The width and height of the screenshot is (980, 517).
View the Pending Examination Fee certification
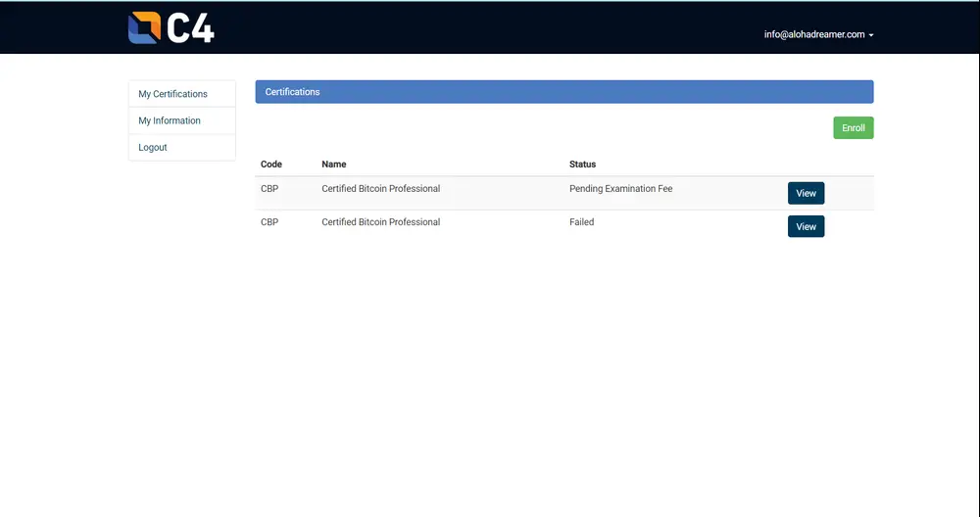pos(806,193)
